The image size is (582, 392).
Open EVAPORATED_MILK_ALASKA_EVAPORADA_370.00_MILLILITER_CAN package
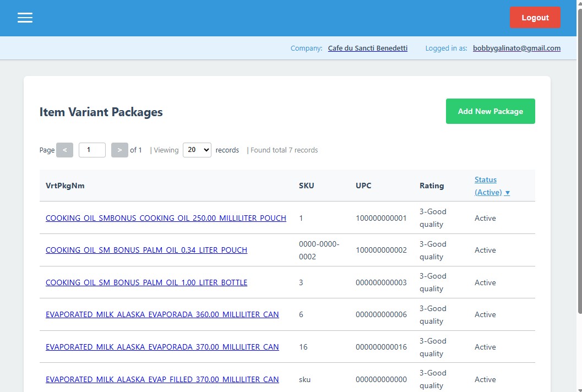[x=162, y=347]
